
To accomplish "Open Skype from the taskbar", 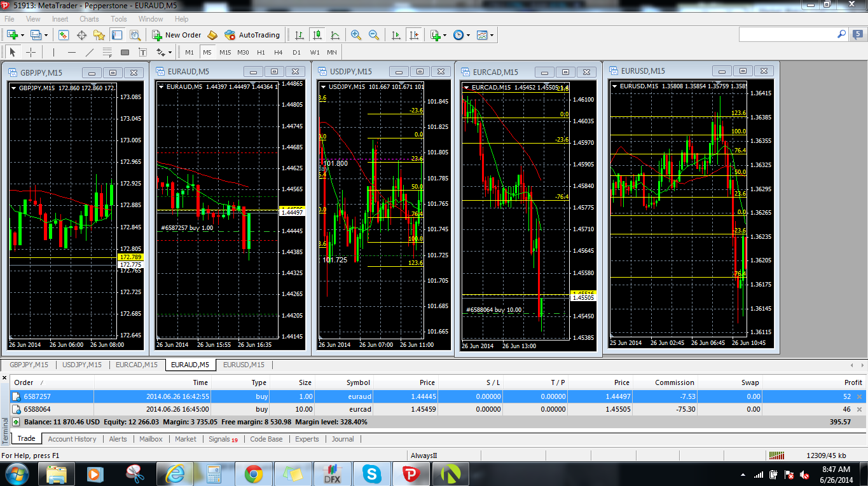I will tap(372, 474).
